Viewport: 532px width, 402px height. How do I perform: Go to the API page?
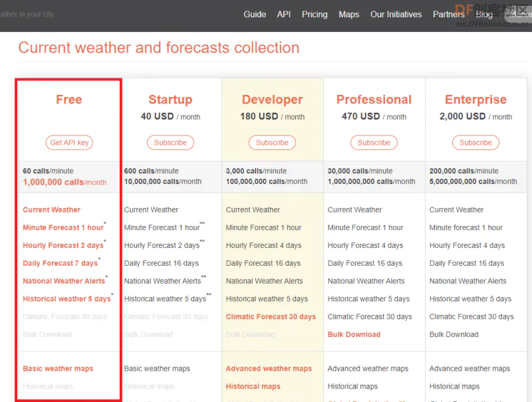(284, 14)
